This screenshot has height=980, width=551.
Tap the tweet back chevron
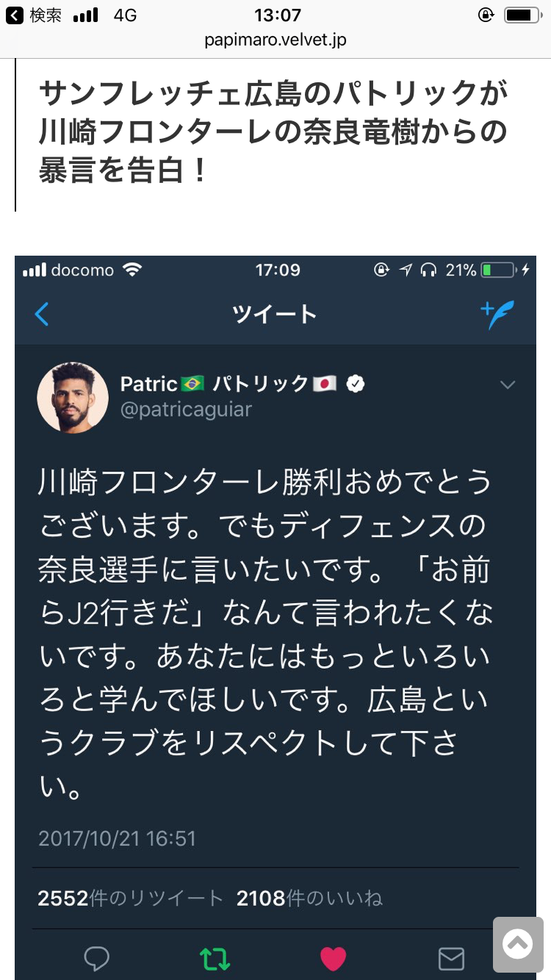coord(42,314)
